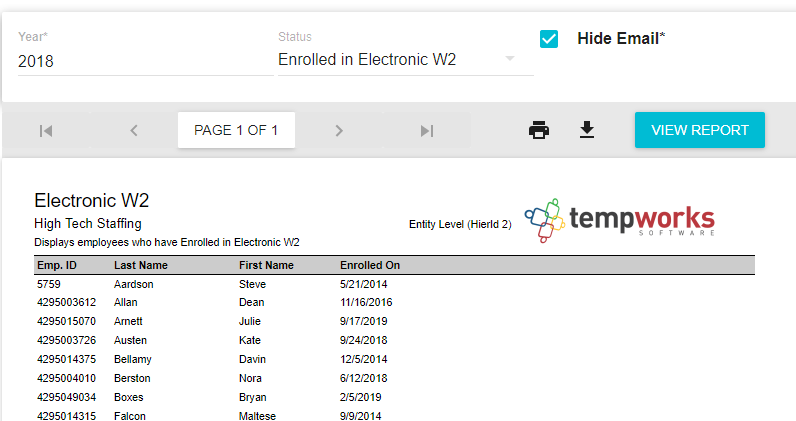The height and width of the screenshot is (421, 796).
Task: Click the Page 1 of 1 indicator
Action: (x=236, y=130)
